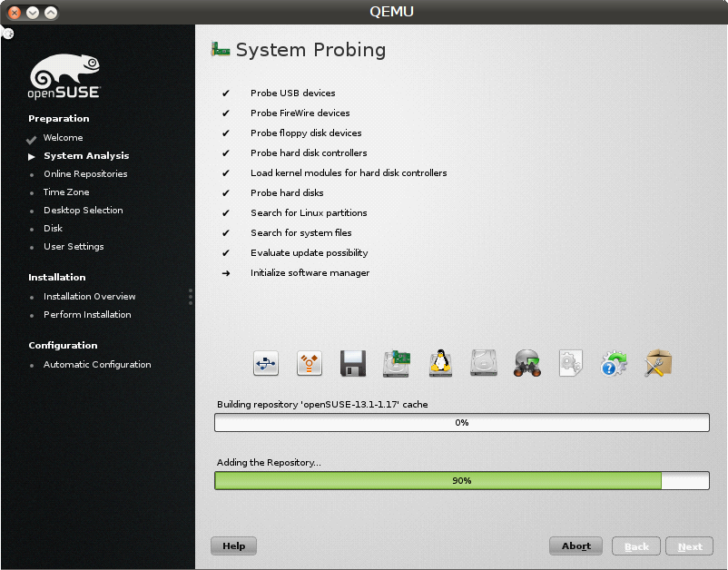Image resolution: width=728 pixels, height=570 pixels.
Task: Click the USB devices probe icon
Action: coord(265,364)
